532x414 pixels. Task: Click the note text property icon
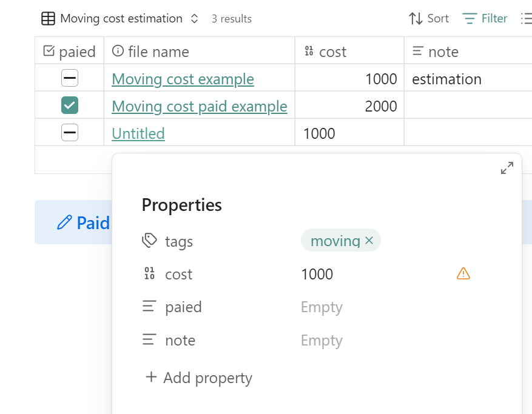(149, 340)
